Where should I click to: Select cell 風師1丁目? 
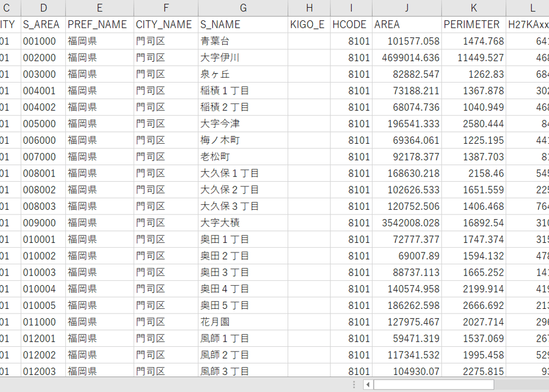pyautogui.click(x=243, y=339)
